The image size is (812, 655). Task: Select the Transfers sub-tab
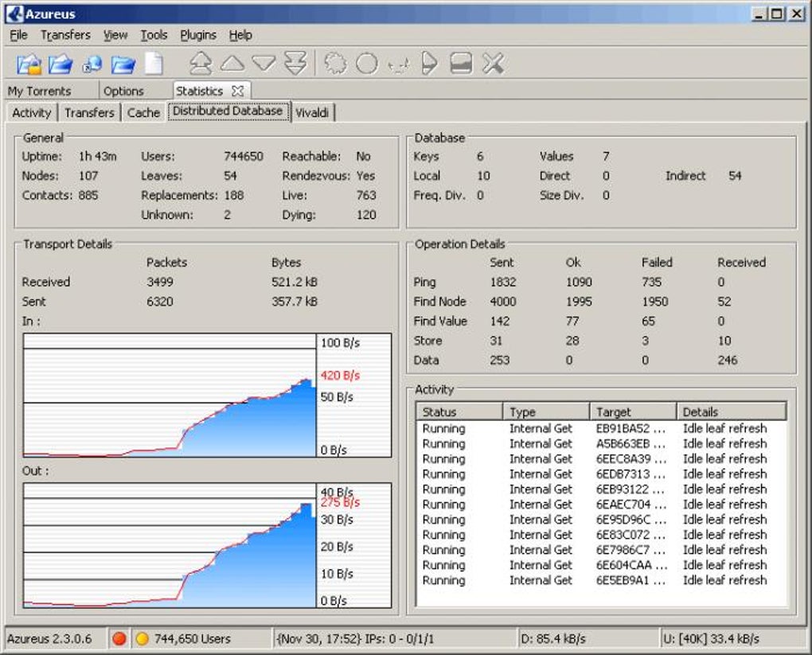(x=89, y=113)
